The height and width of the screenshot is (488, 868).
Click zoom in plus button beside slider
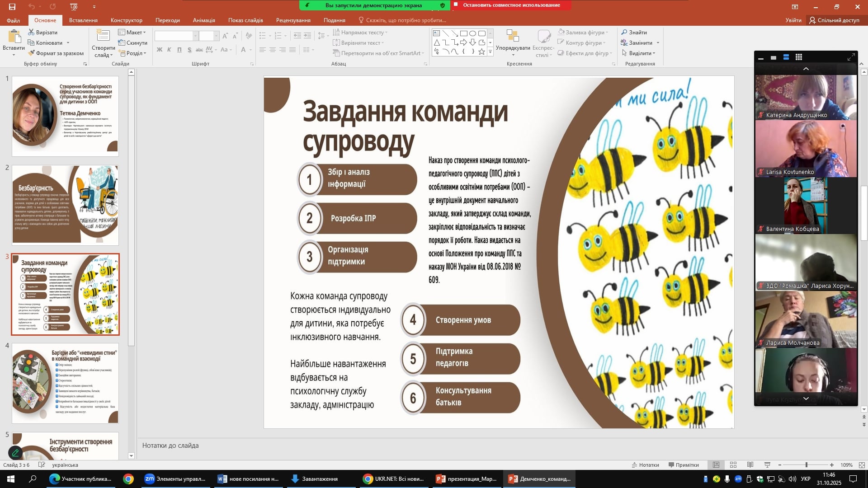[x=832, y=465]
